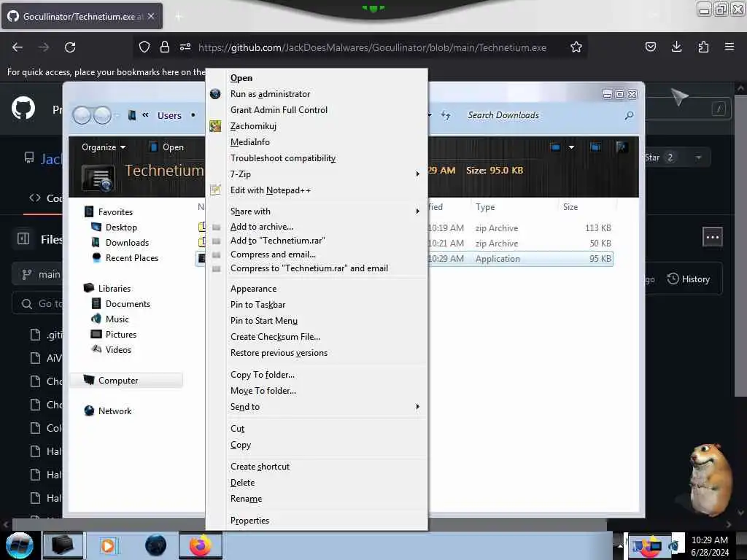Select Computer in navigation pane
The height and width of the screenshot is (560, 747).
pyautogui.click(x=126, y=381)
